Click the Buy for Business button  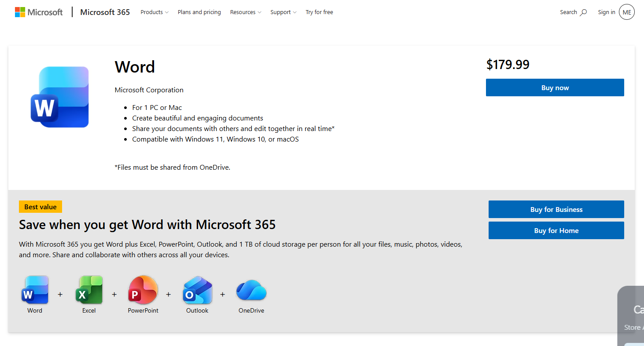click(556, 209)
